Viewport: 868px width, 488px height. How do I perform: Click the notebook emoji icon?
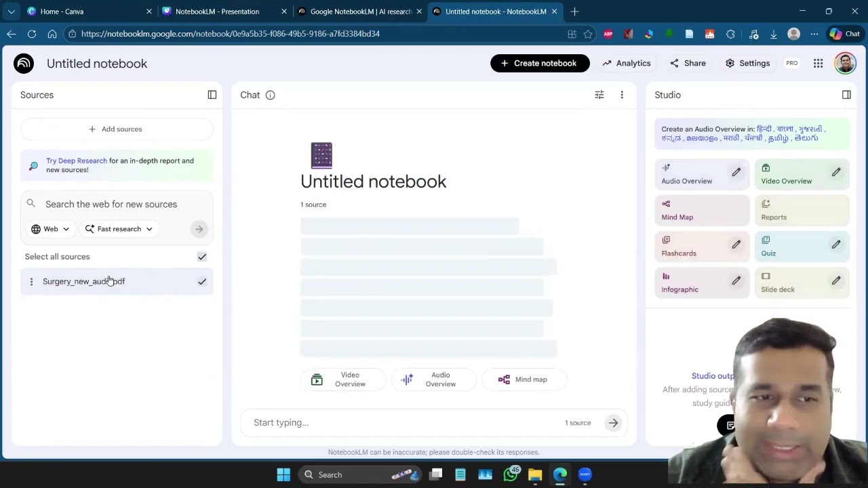pyautogui.click(x=321, y=155)
